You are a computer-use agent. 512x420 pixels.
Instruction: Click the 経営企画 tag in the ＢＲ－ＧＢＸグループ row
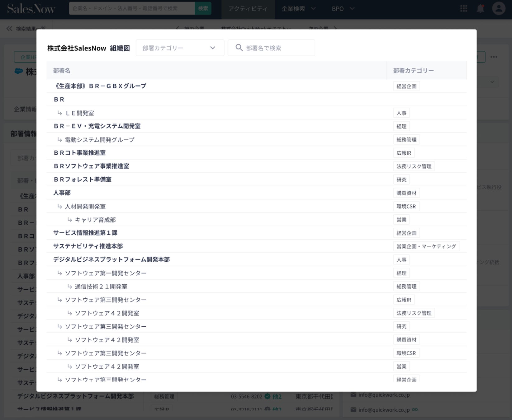pos(406,86)
